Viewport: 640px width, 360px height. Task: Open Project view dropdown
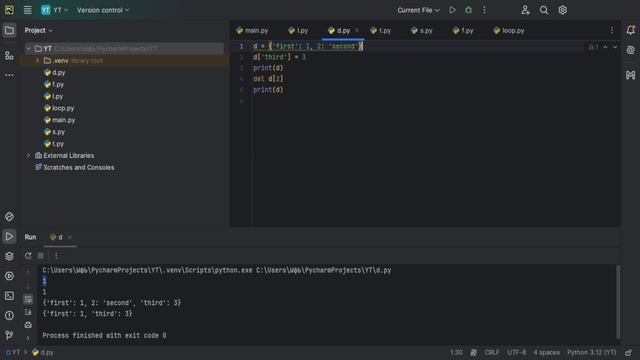click(x=38, y=30)
